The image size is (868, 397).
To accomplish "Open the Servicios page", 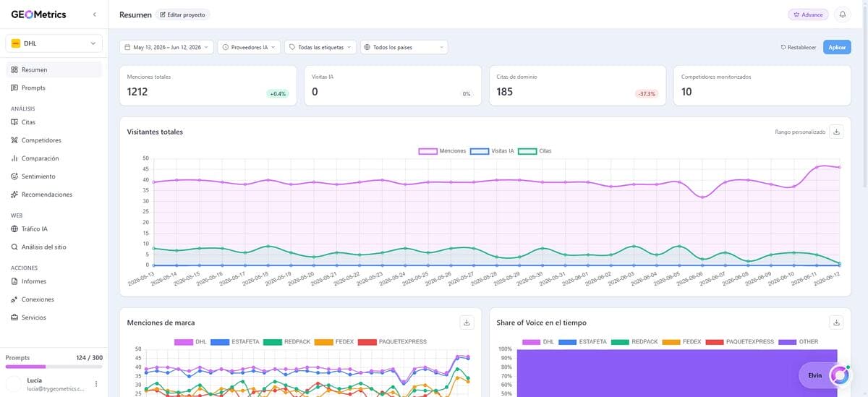I will [54, 317].
